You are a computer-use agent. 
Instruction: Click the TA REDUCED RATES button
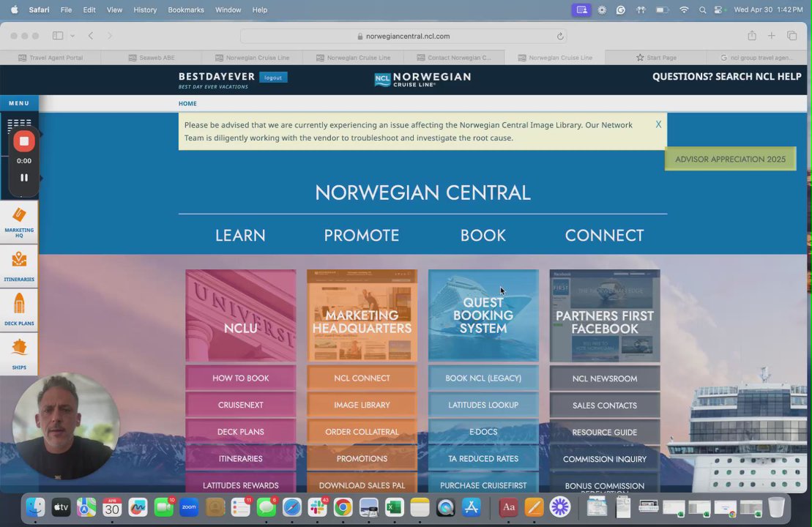(x=483, y=459)
